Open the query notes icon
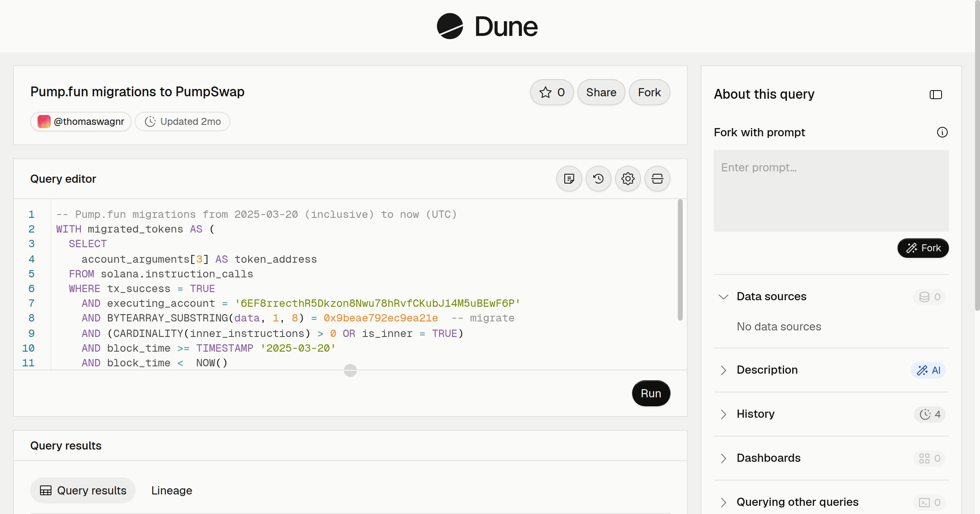 (569, 179)
